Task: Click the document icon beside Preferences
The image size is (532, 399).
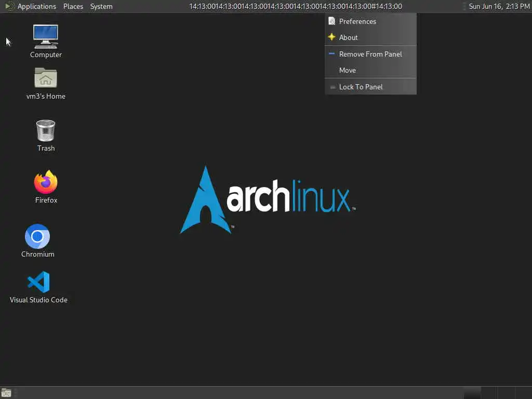Action: pyautogui.click(x=332, y=21)
